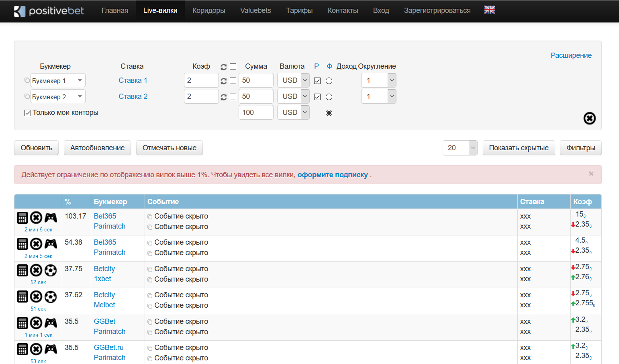Screen dimensions: 619x364
Task: Click the Сумма input for Ставка 2
Action: tap(256, 96)
